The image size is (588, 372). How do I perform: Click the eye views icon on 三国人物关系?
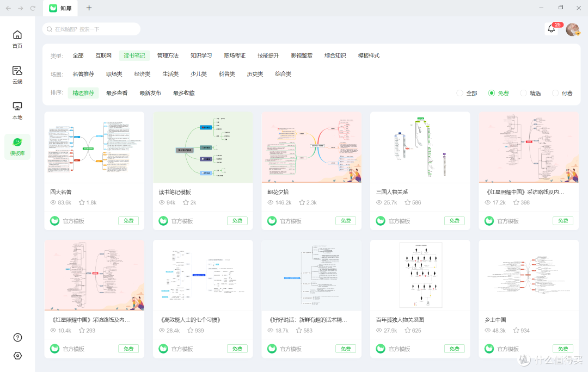pyautogui.click(x=379, y=202)
